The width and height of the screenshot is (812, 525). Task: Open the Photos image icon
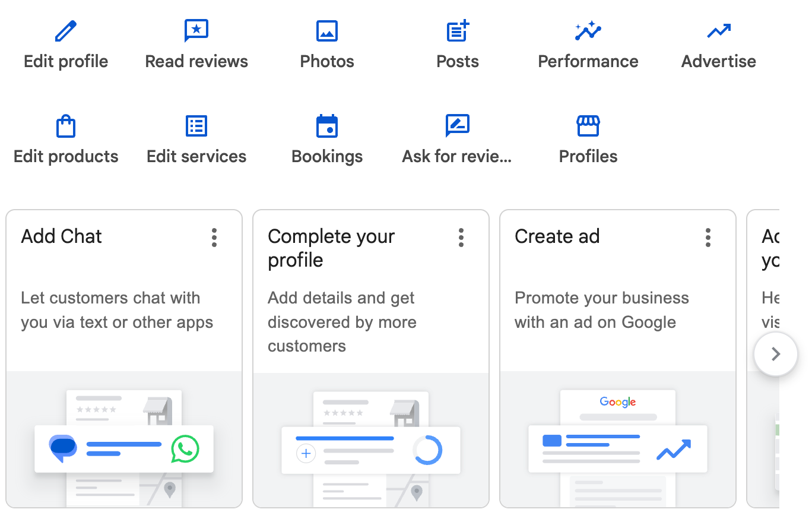point(327,31)
